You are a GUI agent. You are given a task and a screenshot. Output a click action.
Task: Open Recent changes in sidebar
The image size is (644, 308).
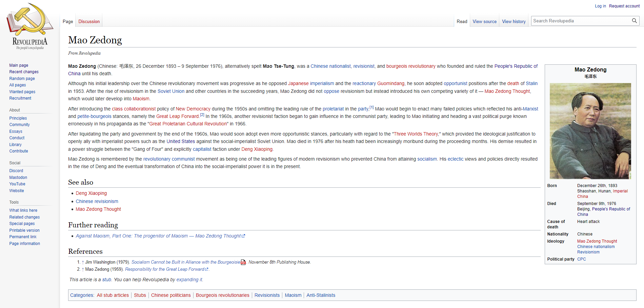point(24,72)
